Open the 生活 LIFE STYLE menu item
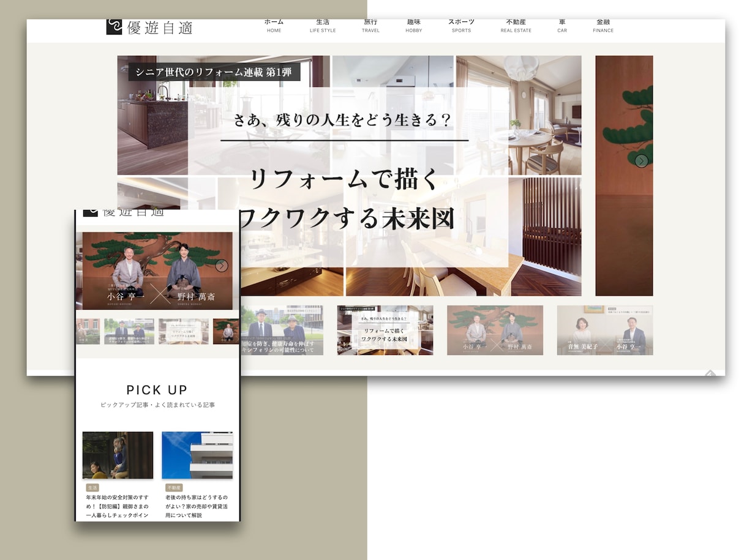Image resolution: width=747 pixels, height=560 pixels. [323, 26]
